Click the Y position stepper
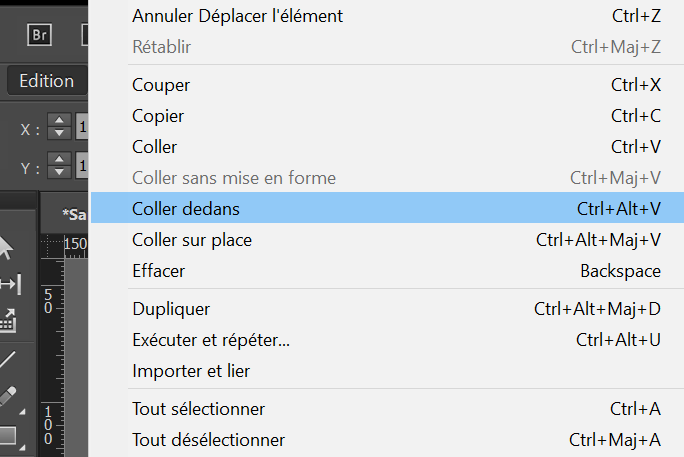Image resolution: width=684 pixels, height=457 pixels. click(59, 167)
